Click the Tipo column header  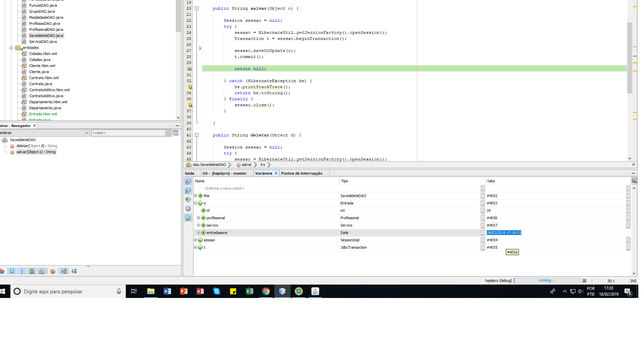412,181
